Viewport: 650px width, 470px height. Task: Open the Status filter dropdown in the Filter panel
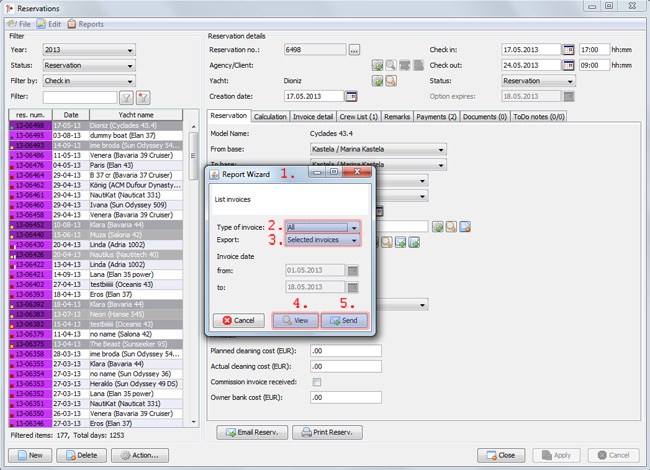[89, 65]
